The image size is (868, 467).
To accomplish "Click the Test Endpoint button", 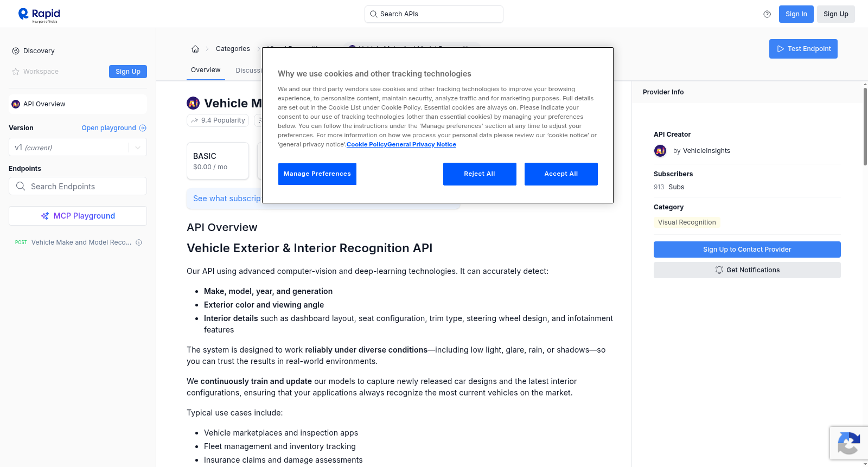I will click(803, 49).
